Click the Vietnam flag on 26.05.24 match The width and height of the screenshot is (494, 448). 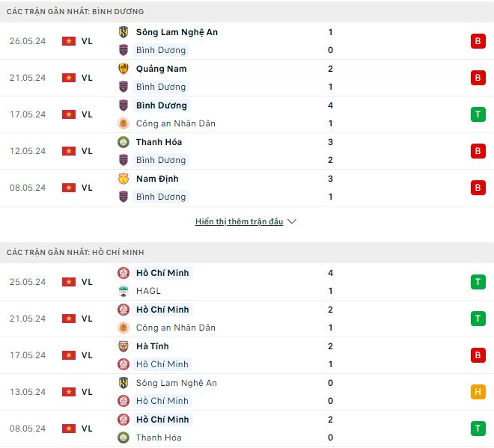coord(69,41)
